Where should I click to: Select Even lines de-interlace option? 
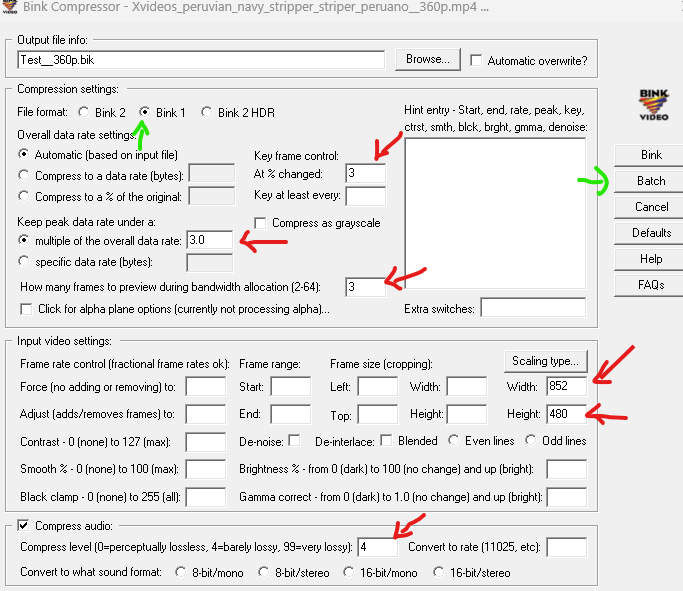(x=453, y=441)
